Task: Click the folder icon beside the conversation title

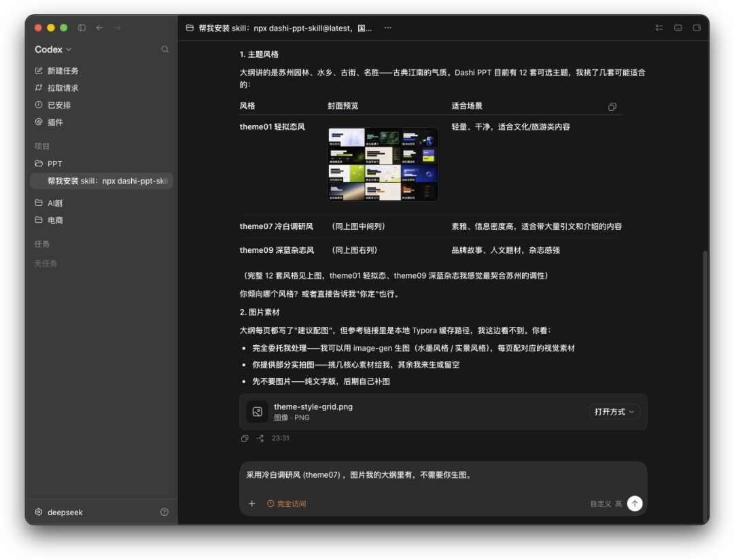Action: click(x=190, y=28)
